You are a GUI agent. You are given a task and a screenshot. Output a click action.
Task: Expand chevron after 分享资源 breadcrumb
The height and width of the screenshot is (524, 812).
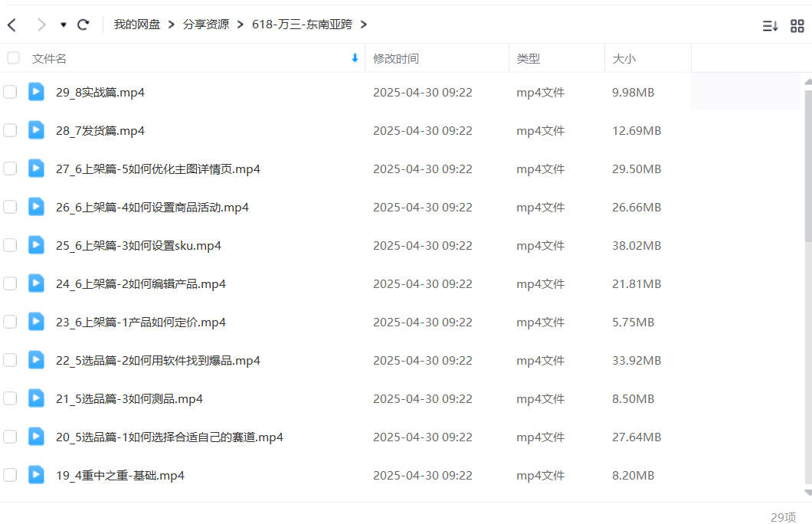coord(241,25)
